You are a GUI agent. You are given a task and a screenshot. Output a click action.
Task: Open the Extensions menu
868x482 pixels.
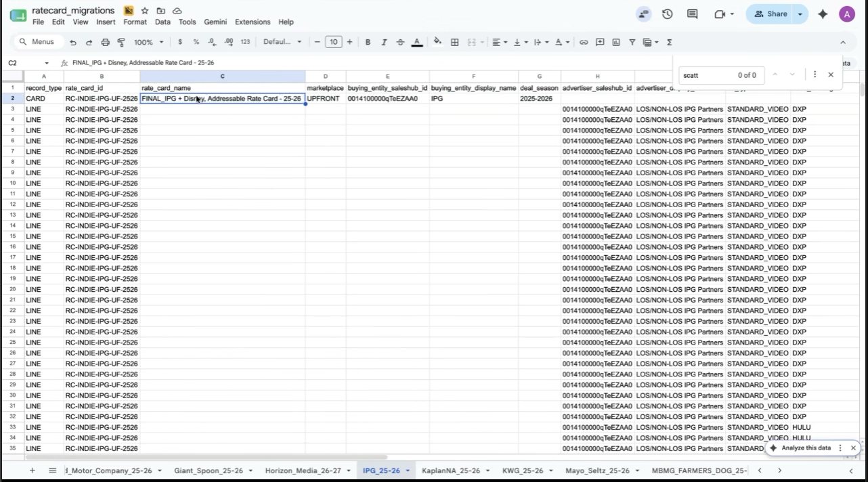click(253, 22)
